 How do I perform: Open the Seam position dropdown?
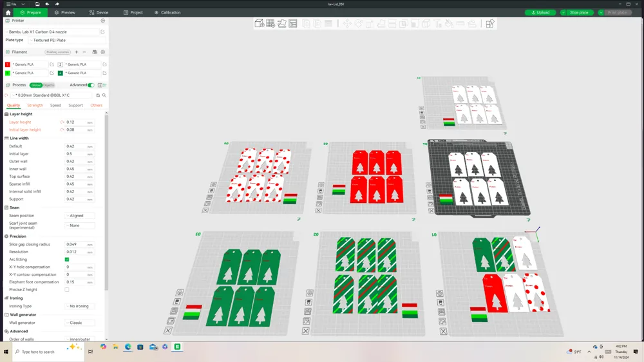(80, 216)
